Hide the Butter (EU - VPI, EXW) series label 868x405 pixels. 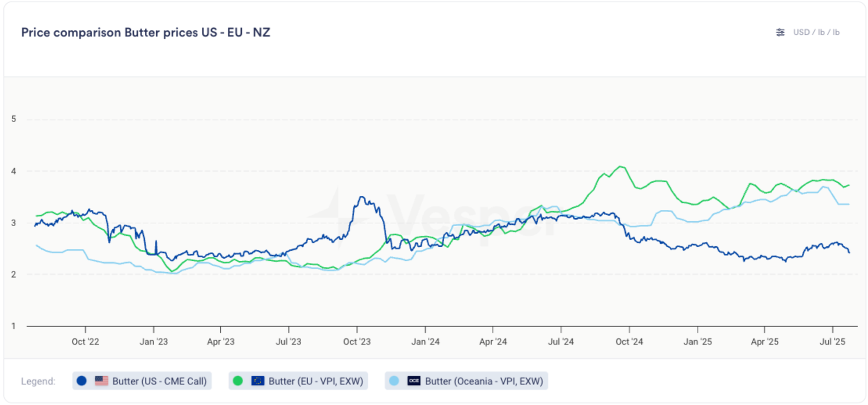pyautogui.click(x=316, y=381)
